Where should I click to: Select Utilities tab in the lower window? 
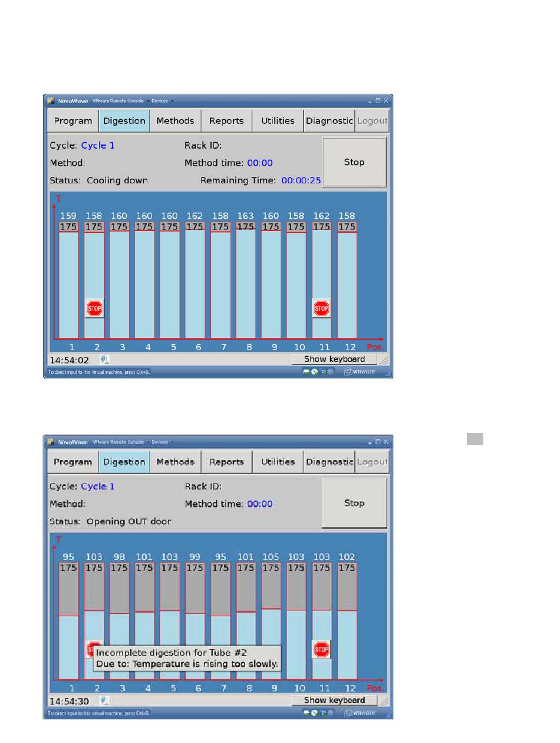pyautogui.click(x=278, y=462)
